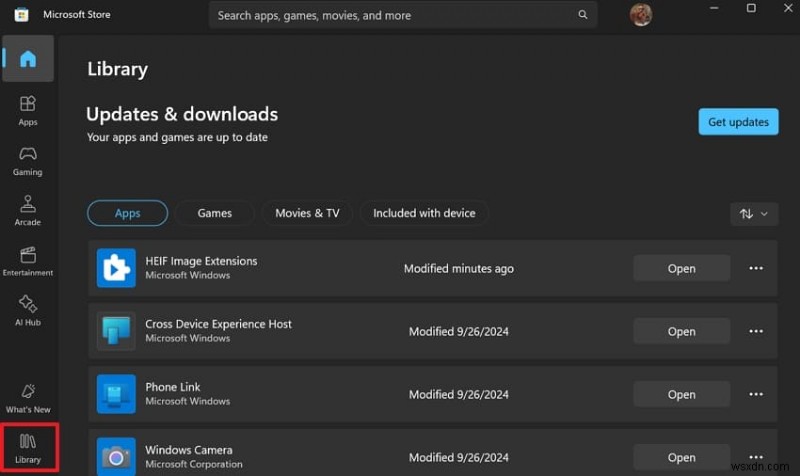The height and width of the screenshot is (476, 800).
Task: Click the HEIF Image Extensions title
Action: (201, 261)
